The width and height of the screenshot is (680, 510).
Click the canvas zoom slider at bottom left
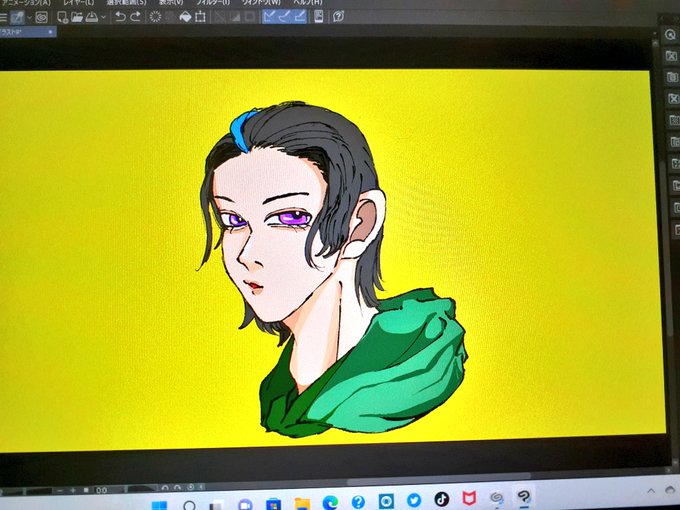27,490
